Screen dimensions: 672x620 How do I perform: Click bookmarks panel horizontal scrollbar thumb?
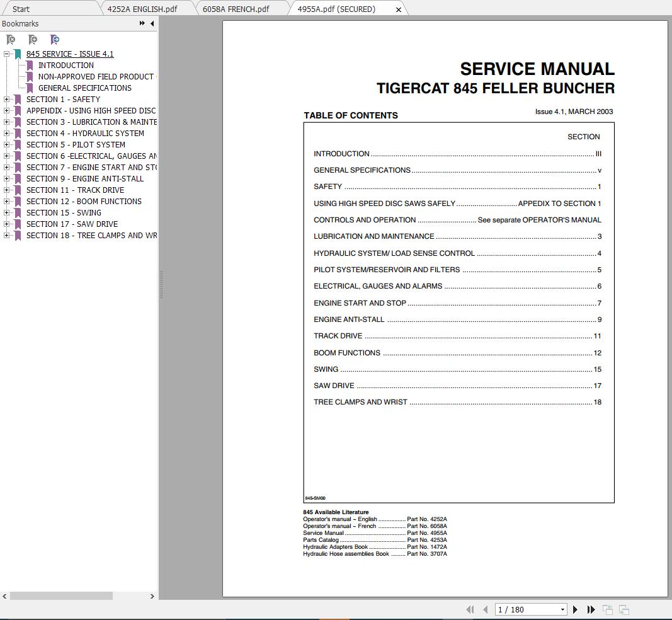pos(61,596)
